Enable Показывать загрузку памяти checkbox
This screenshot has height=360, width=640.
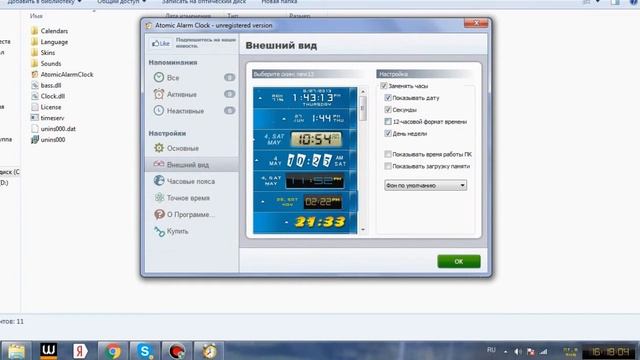click(x=388, y=166)
